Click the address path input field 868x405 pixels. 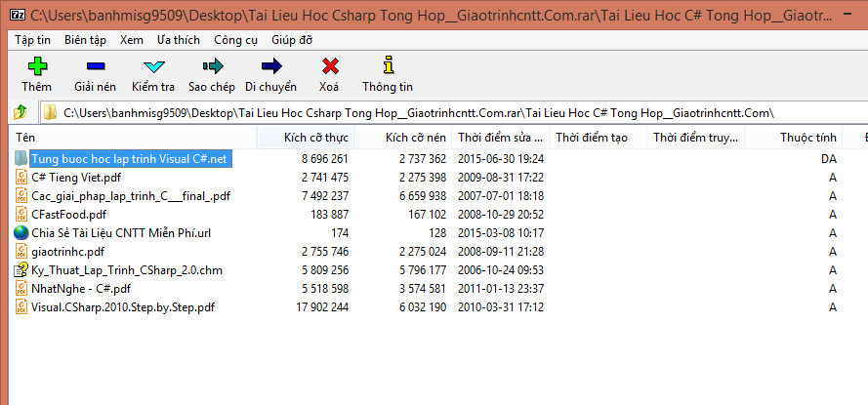(453, 112)
